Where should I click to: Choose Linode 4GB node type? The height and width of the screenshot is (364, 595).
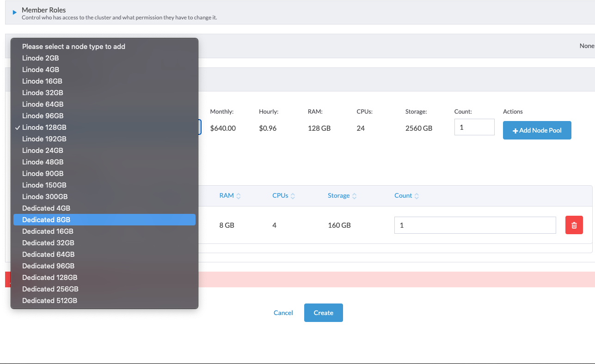click(104, 69)
